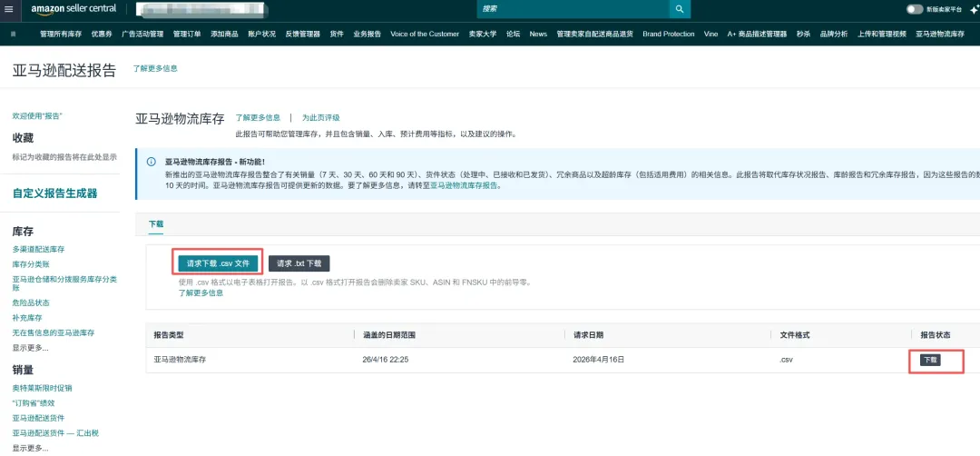Select the 下载 tab
This screenshot has width=980, height=456.
[x=156, y=224]
